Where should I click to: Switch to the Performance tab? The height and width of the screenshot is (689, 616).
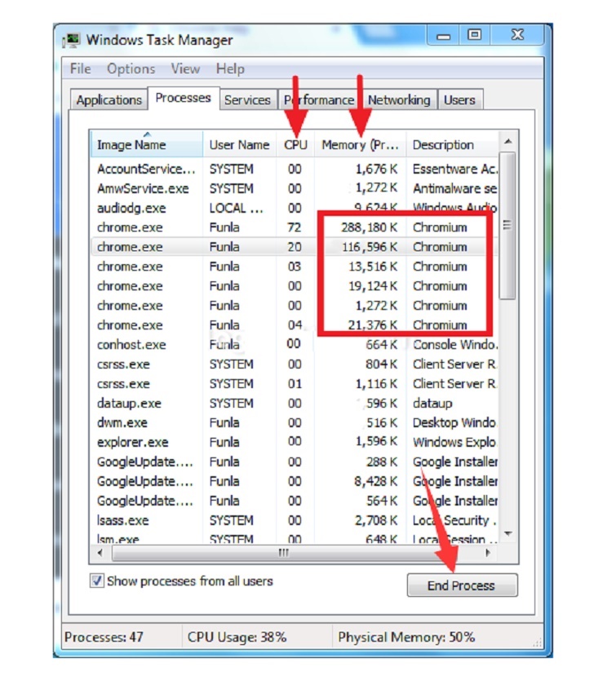[319, 100]
